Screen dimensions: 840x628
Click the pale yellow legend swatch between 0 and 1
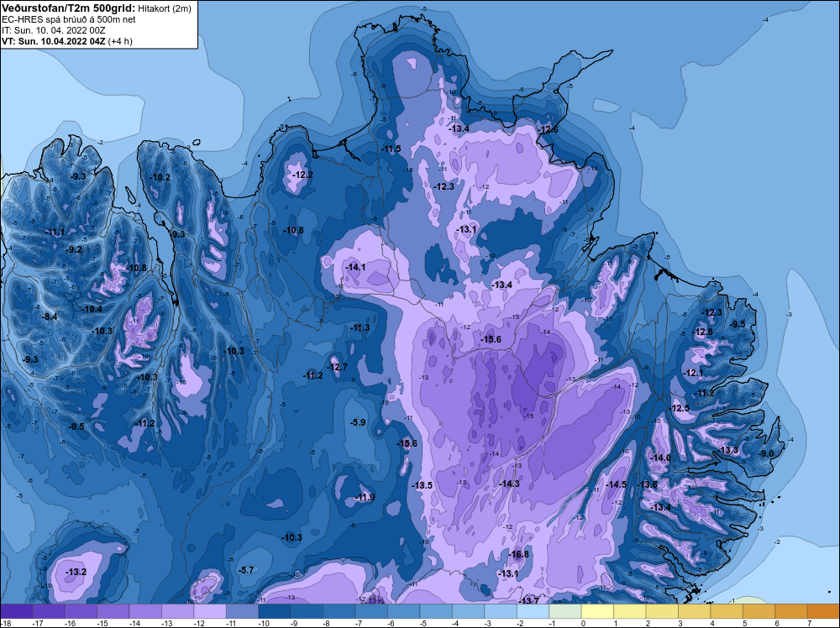click(x=597, y=611)
